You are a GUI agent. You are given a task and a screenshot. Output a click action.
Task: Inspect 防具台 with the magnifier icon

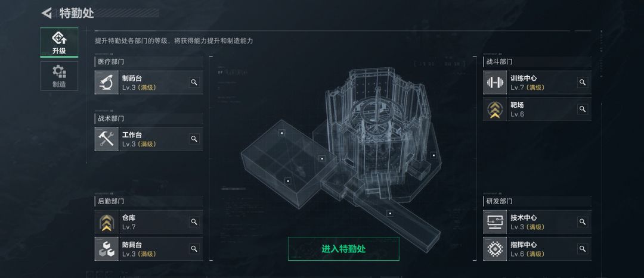point(194,249)
